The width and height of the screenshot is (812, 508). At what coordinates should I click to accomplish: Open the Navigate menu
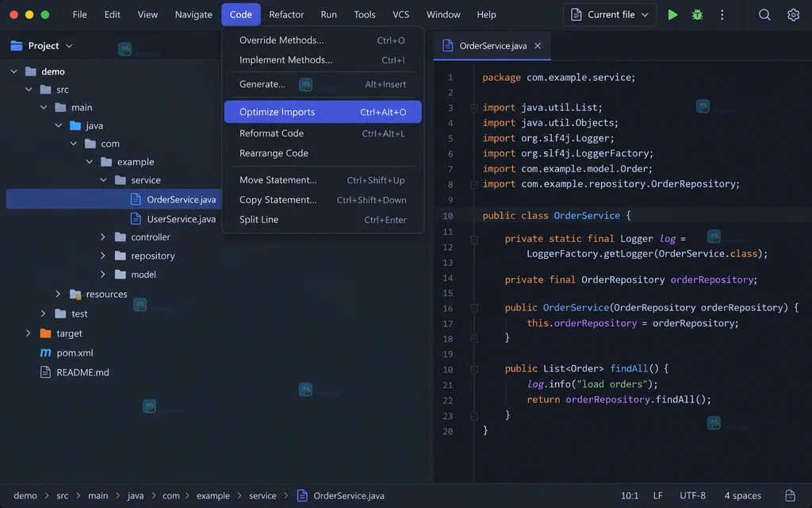point(193,14)
